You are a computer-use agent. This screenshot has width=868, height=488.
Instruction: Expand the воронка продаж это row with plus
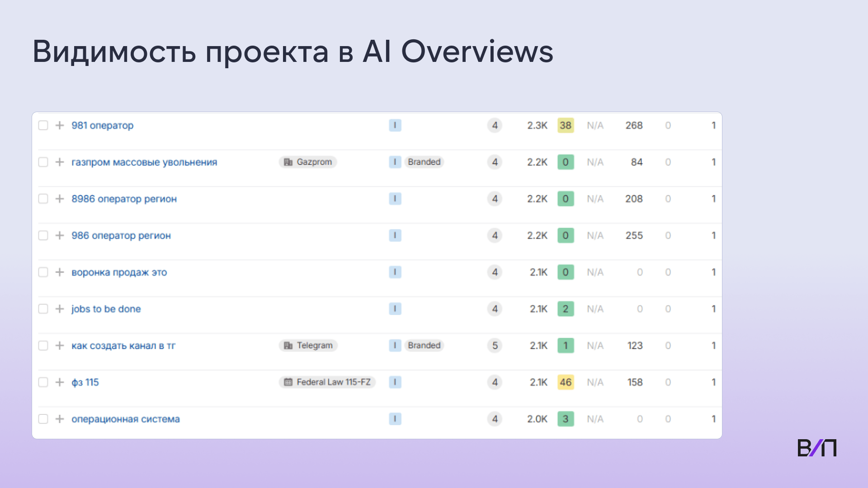point(60,272)
